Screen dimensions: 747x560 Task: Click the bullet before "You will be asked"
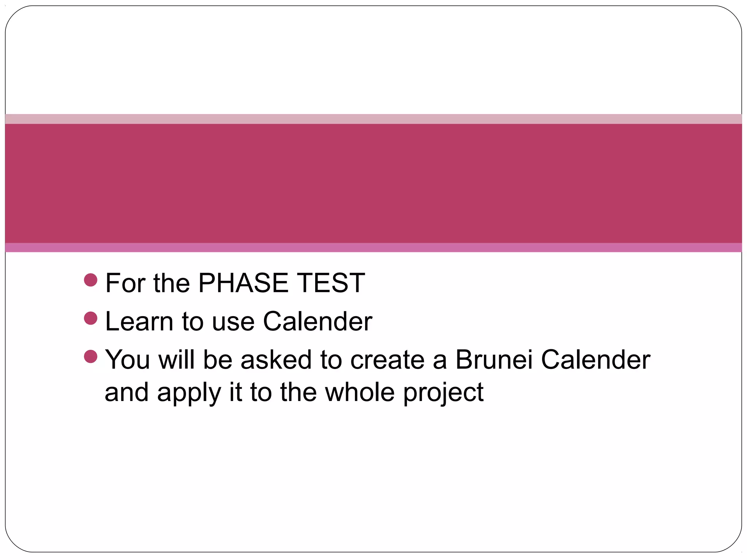pyautogui.click(x=90, y=357)
